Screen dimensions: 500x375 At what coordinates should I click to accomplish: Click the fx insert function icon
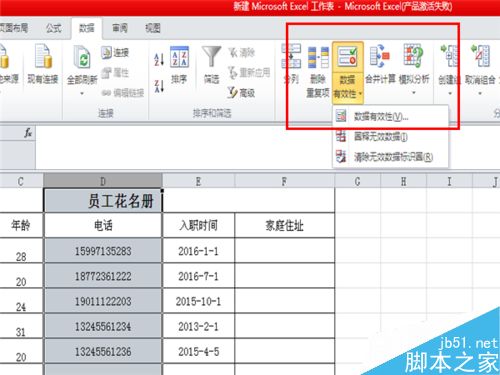[28, 133]
